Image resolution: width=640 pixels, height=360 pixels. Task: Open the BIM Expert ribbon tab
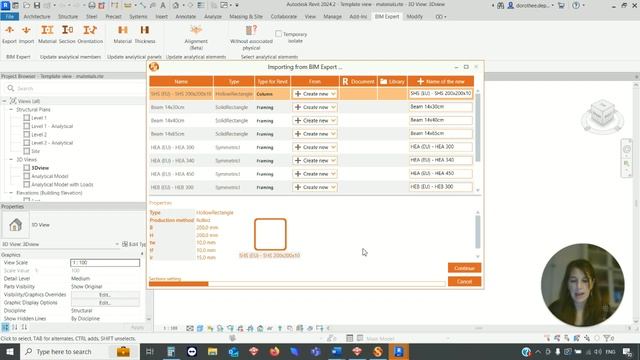coord(387,16)
